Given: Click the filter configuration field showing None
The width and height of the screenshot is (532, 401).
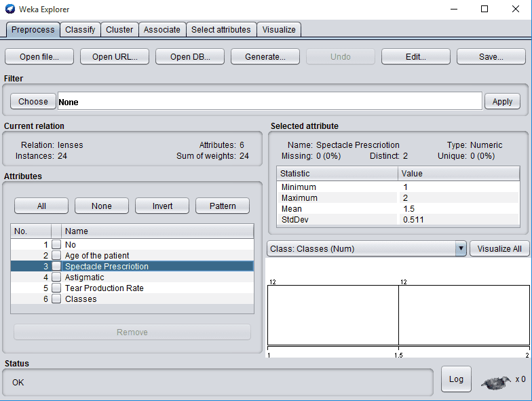Looking at the screenshot, I should (270, 101).
